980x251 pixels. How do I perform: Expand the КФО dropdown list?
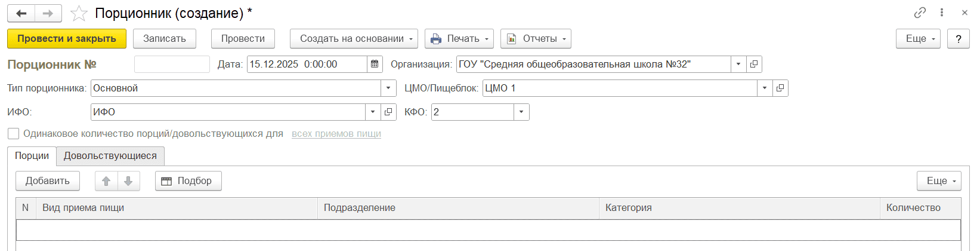coord(522,112)
